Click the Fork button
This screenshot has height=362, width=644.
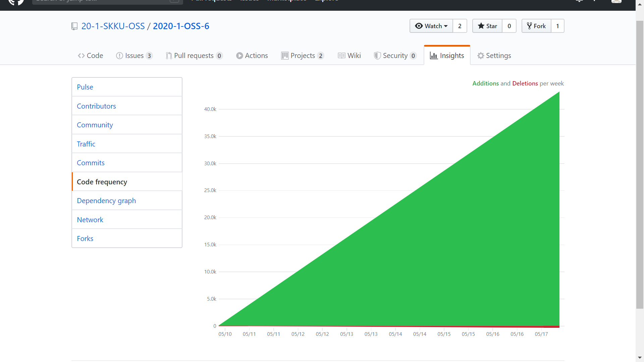[536, 26]
